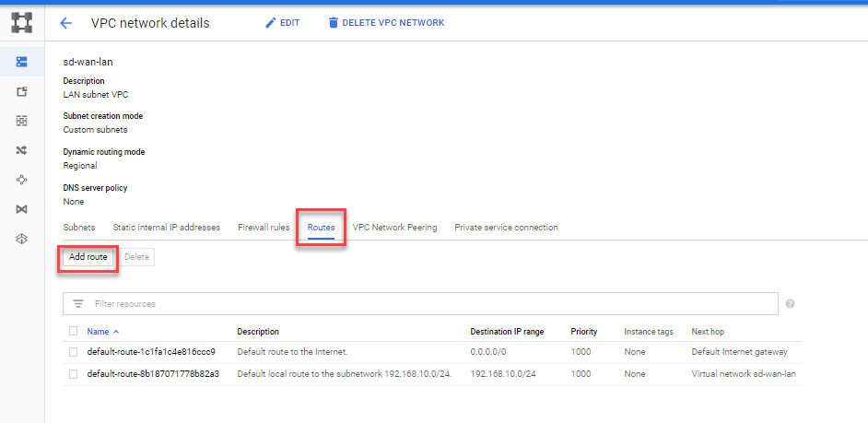The height and width of the screenshot is (423, 868).
Task: Switch to the Firewall rules tab
Action: pyautogui.click(x=264, y=228)
